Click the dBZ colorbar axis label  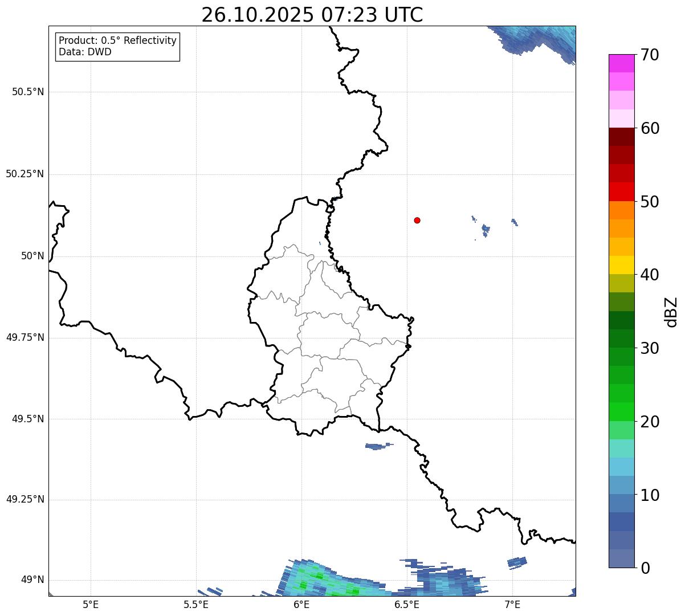(x=671, y=312)
